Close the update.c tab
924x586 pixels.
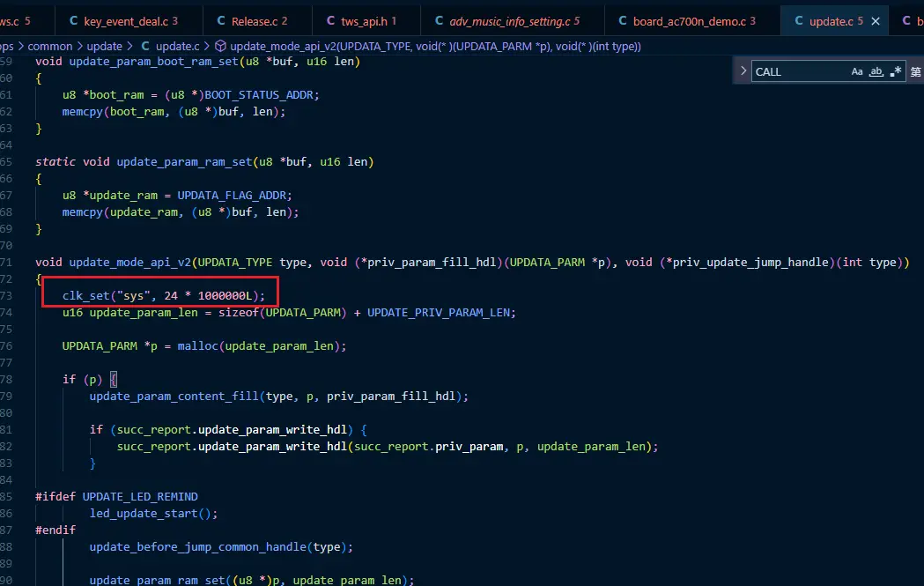pyautogui.click(x=876, y=21)
